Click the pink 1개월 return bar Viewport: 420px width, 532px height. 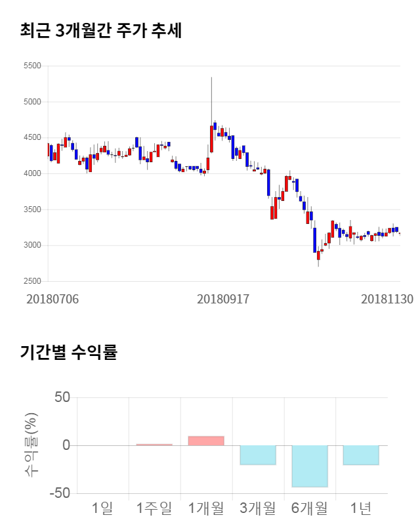coord(206,441)
